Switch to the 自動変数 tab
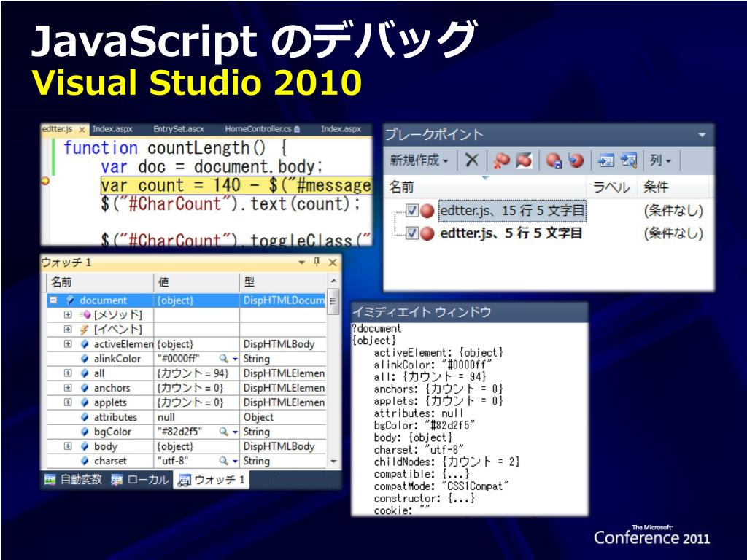Viewport: 747px width, 560px height. [73, 480]
